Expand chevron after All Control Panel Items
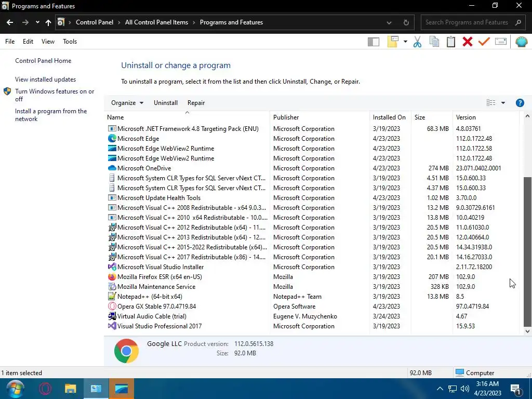Image resolution: width=532 pixels, height=399 pixels. (x=194, y=22)
